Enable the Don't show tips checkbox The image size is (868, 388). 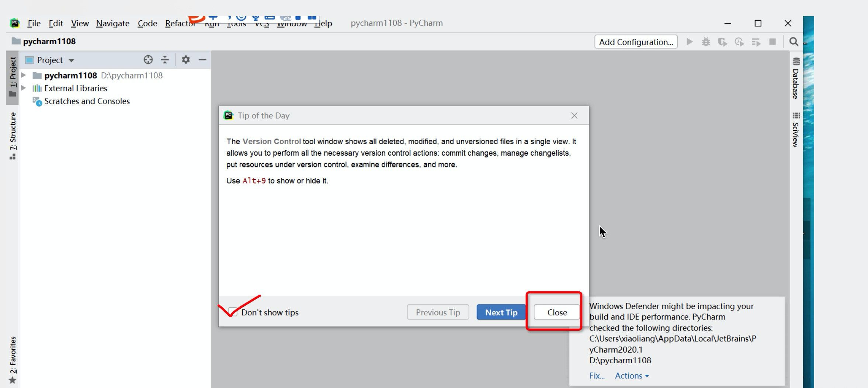pos(233,312)
